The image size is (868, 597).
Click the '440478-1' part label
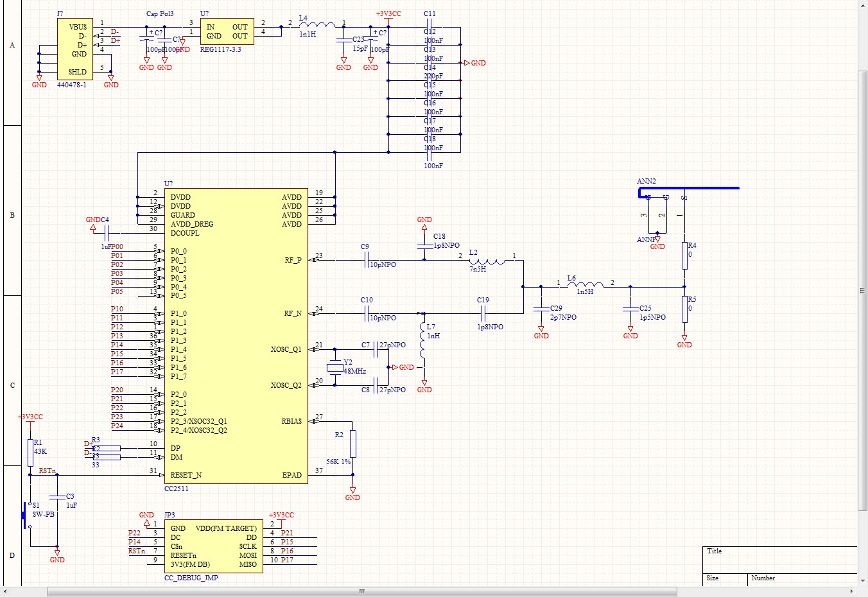tap(72, 85)
